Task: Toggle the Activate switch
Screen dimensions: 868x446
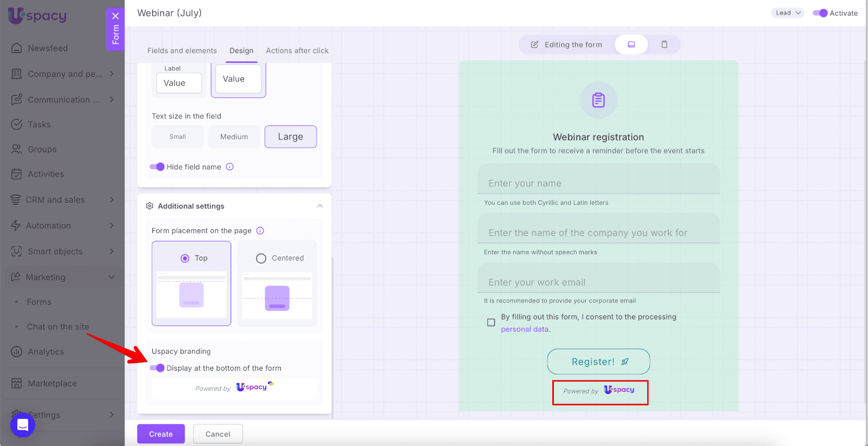Action: [820, 13]
